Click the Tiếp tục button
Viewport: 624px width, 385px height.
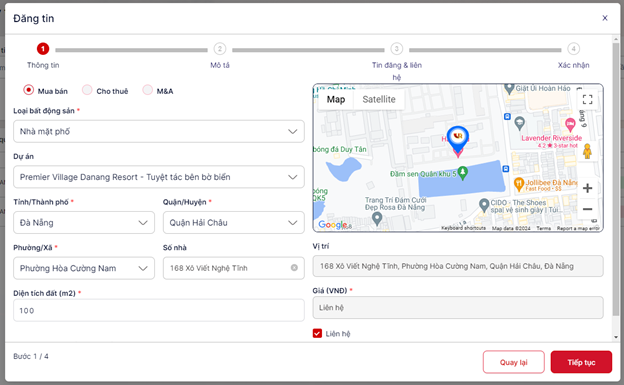[581, 362]
